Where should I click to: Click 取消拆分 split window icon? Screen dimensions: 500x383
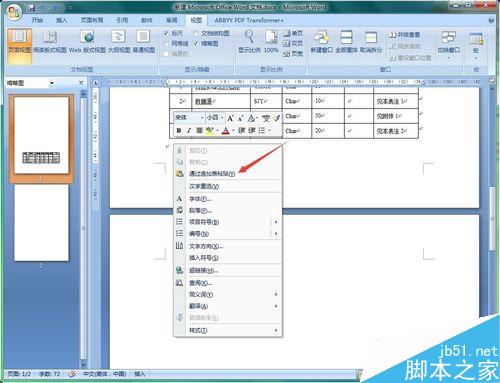point(371,42)
